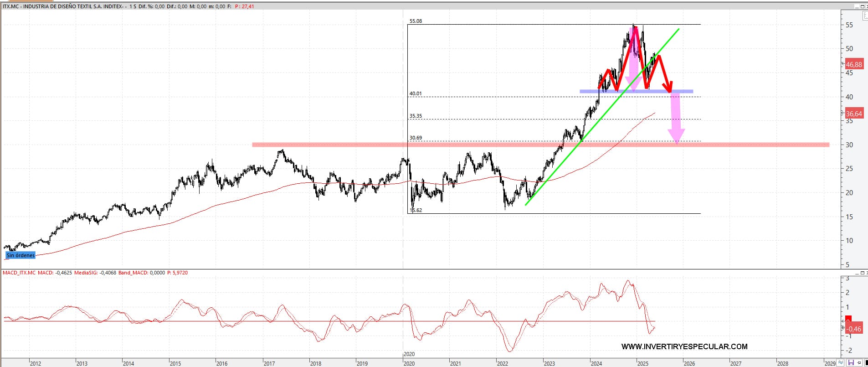This screenshot has height=367, width=868.
Task: Click the 'P : 27,41' value in header
Action: pos(245,6)
